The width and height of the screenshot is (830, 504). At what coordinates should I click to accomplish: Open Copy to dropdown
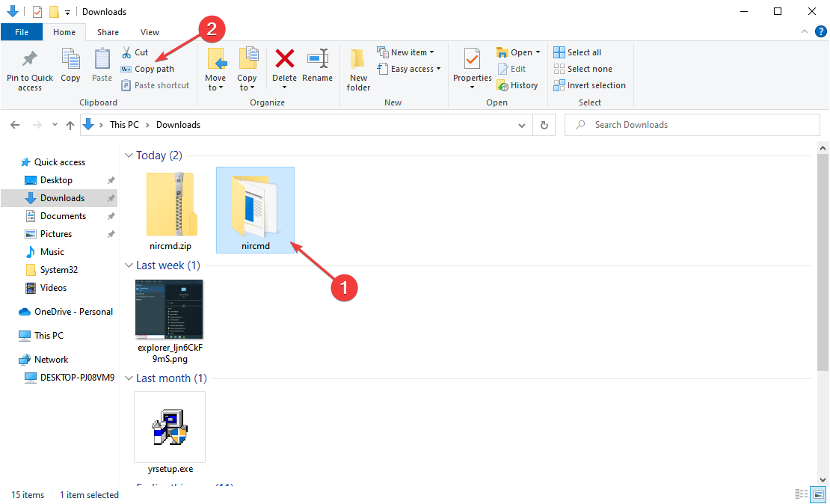(247, 70)
